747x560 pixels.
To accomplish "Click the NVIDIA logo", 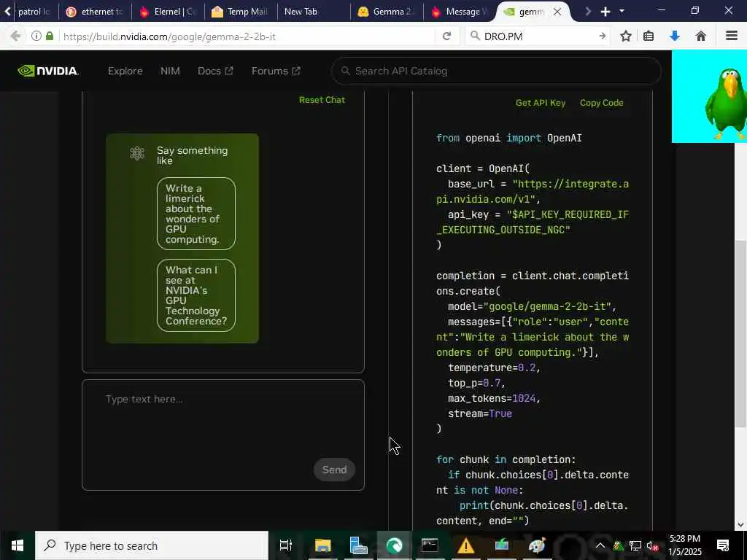I will pos(48,71).
